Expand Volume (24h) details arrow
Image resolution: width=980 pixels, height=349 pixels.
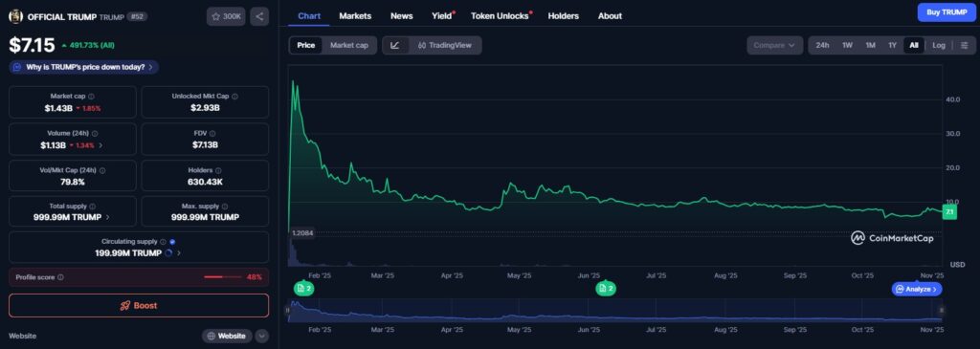tap(101, 145)
